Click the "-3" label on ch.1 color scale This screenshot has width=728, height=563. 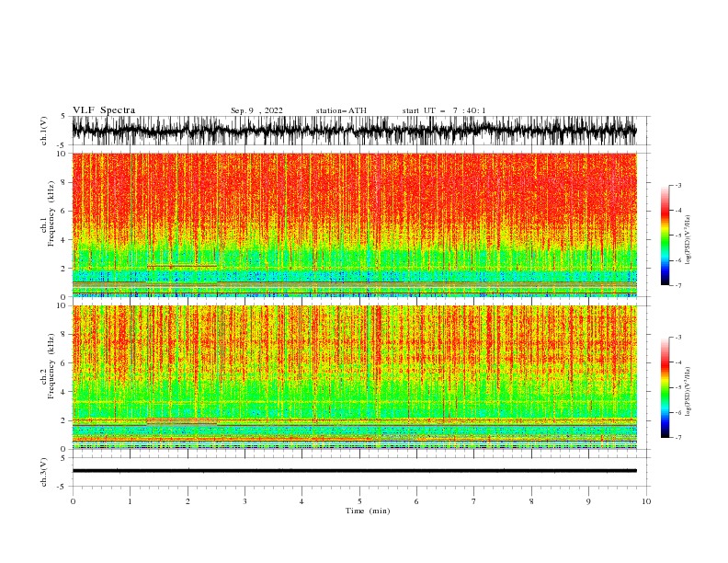coord(677,185)
